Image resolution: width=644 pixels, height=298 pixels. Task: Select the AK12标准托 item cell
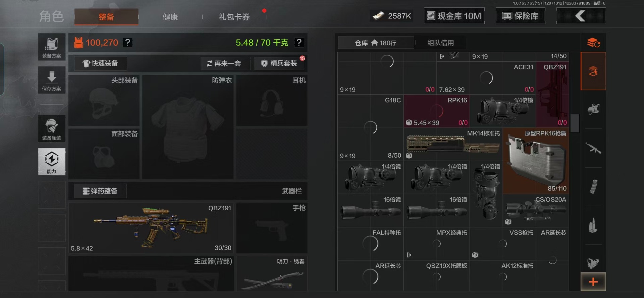pyautogui.click(x=503, y=276)
